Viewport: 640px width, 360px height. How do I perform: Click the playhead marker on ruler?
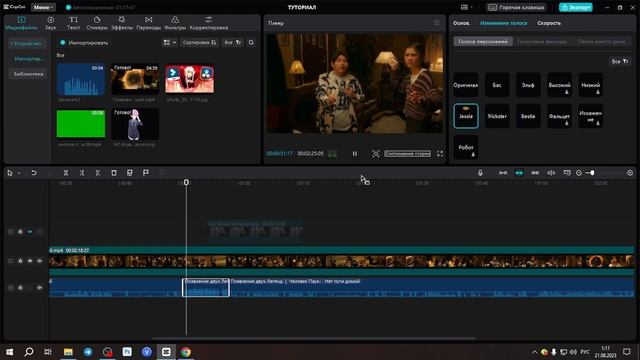tap(186, 182)
